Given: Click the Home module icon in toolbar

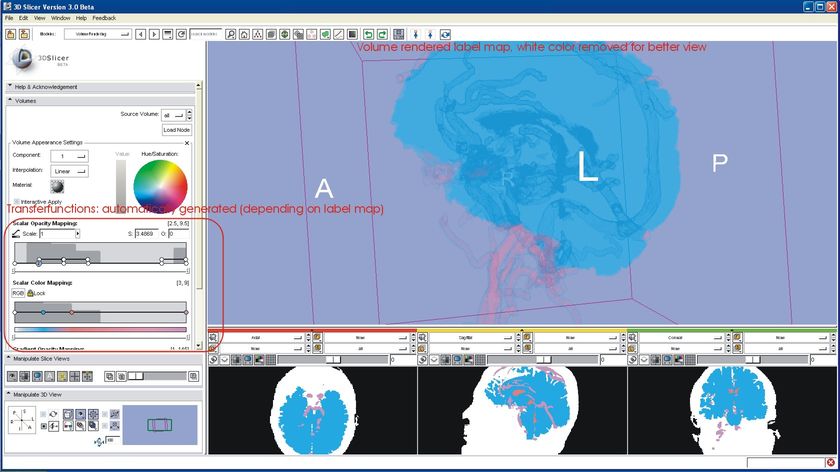Looking at the screenshot, I should point(244,34).
